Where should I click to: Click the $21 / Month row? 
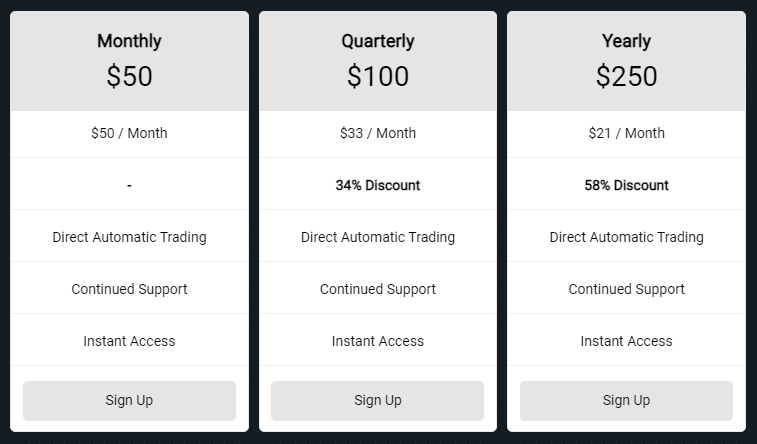click(626, 134)
